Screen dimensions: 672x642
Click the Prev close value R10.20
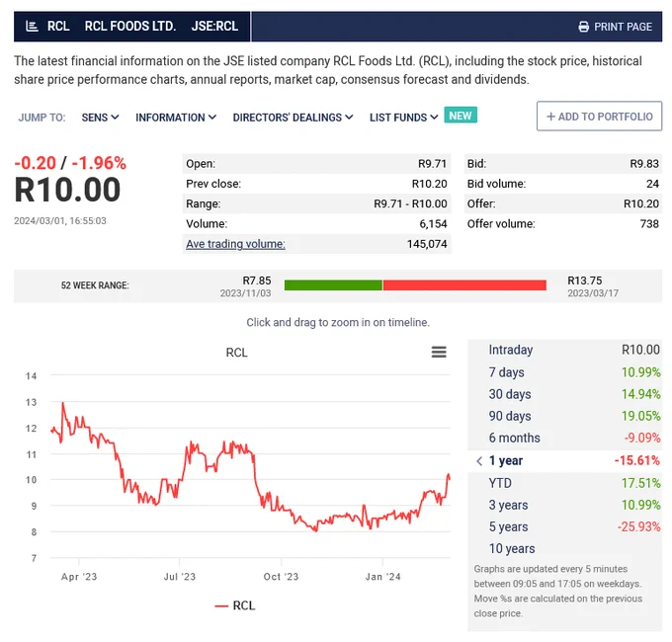click(x=430, y=184)
